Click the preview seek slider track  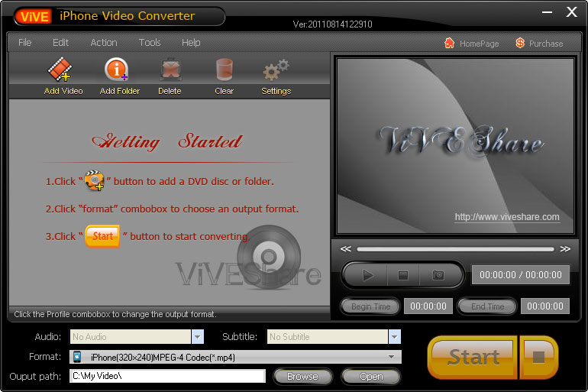point(455,249)
